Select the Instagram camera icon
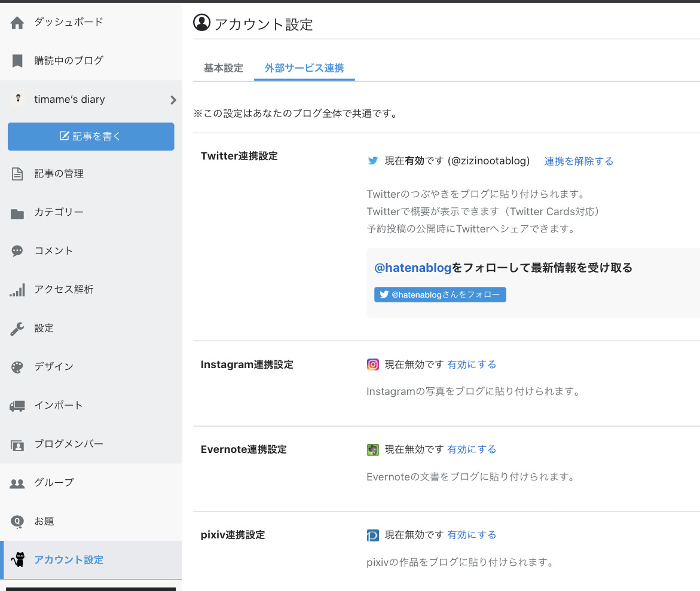Screen dimensions: 700x591 click(372, 364)
